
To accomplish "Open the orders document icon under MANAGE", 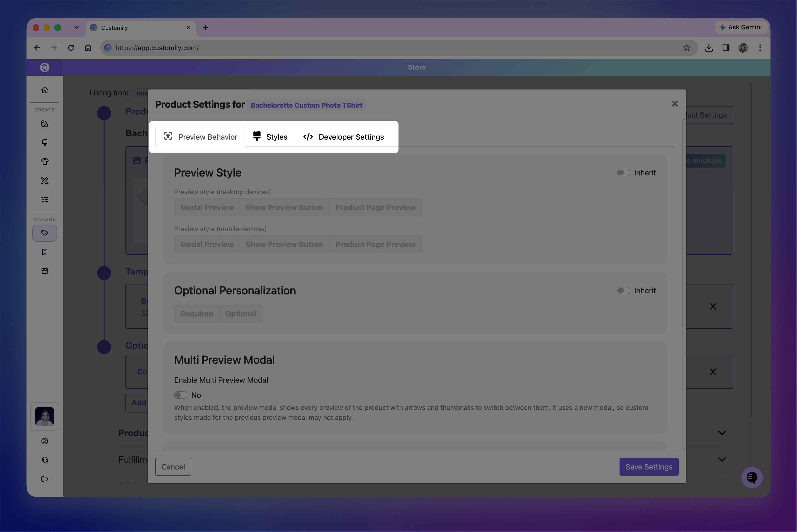I will (x=44, y=252).
